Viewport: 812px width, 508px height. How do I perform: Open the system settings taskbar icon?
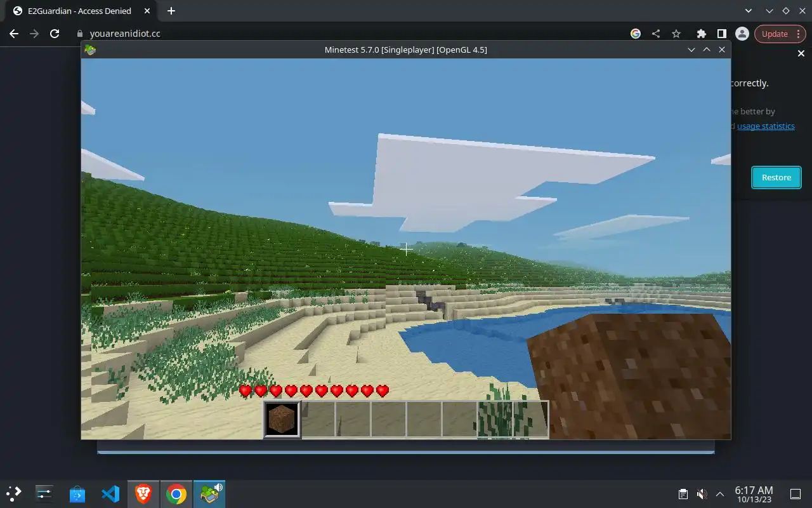[44, 493]
